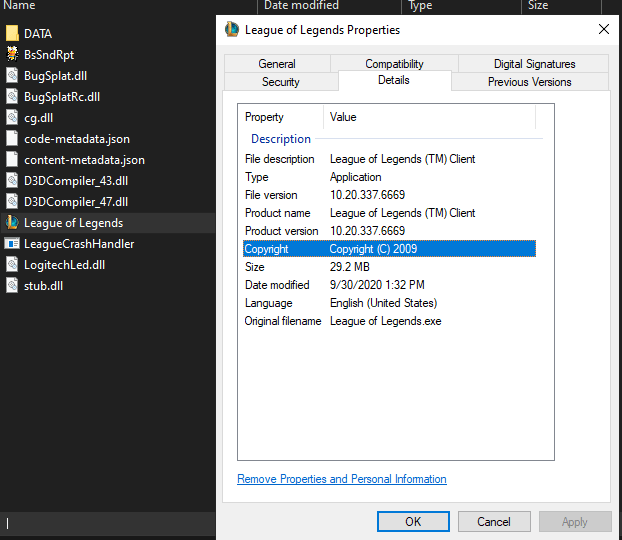Select the Original filename property row
Image resolution: width=622 pixels, height=540 pixels.
coord(389,321)
